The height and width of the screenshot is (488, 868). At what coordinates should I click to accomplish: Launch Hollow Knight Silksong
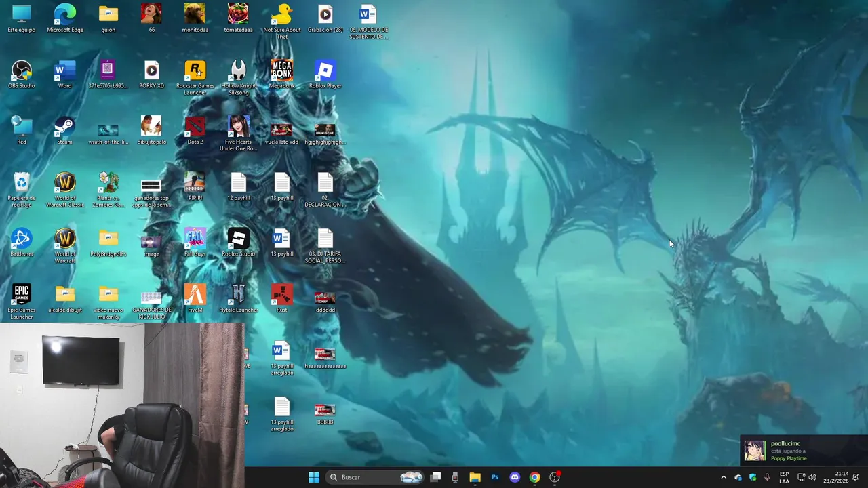[239, 77]
